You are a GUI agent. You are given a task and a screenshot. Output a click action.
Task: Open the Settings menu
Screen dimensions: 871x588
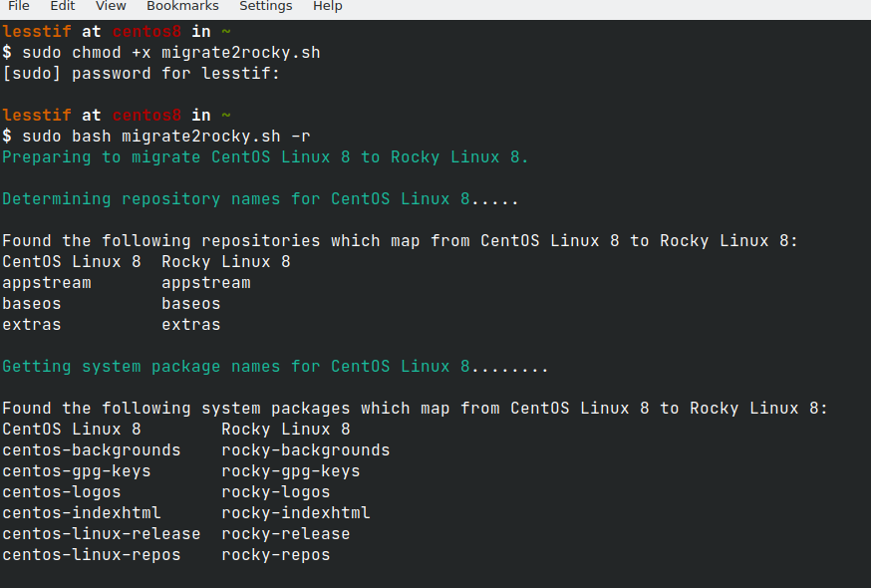click(x=265, y=6)
